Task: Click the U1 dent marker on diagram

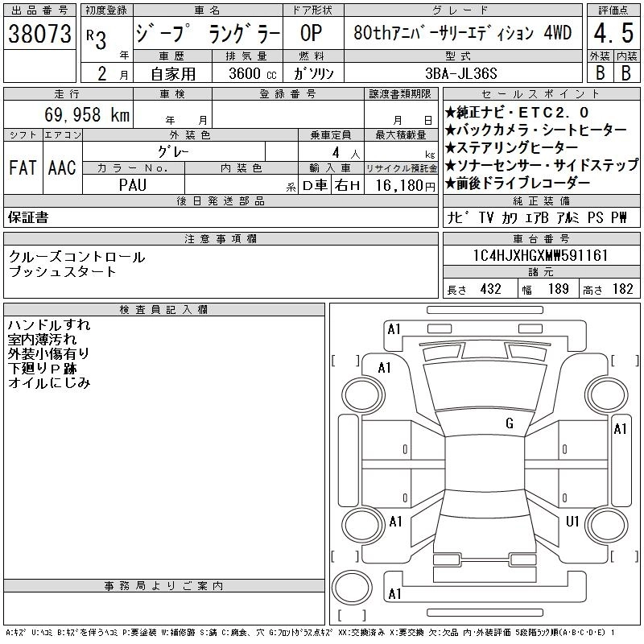Action: click(572, 522)
